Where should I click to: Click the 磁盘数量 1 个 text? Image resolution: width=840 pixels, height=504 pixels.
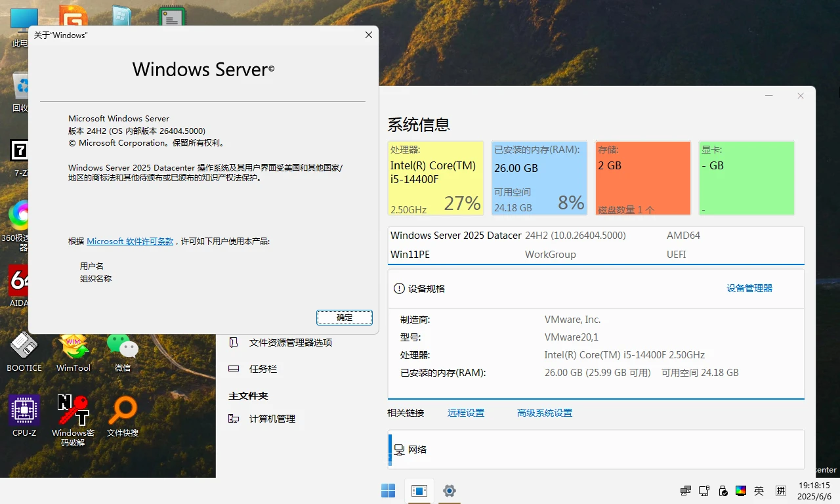click(x=626, y=209)
